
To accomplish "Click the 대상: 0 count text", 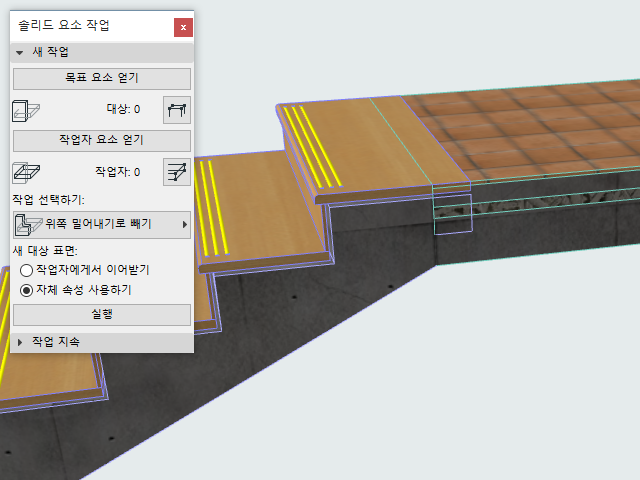I will 123,109.
